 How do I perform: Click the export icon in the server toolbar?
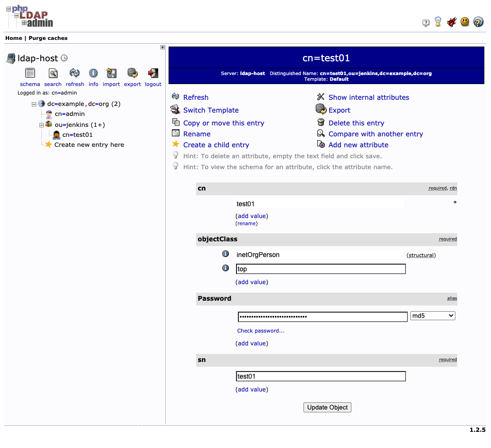tap(132, 74)
